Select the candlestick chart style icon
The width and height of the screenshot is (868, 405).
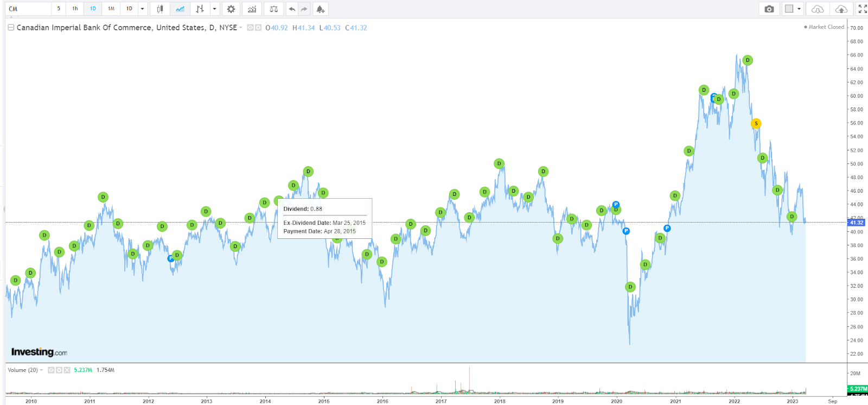pos(159,9)
